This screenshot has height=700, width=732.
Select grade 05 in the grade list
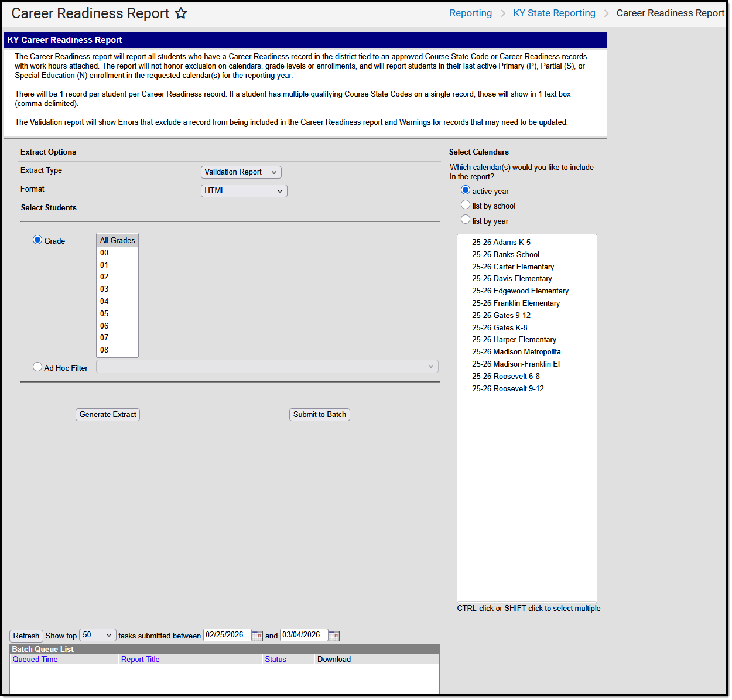point(104,313)
